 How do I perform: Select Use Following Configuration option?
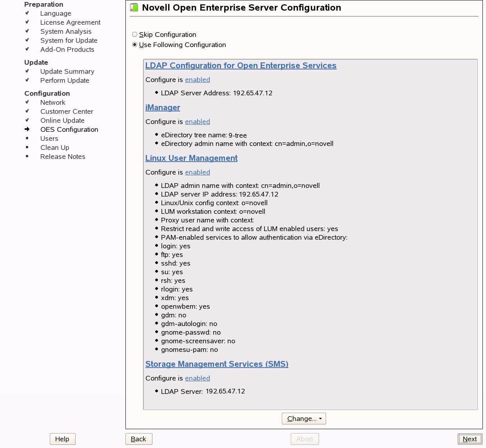click(x=135, y=45)
